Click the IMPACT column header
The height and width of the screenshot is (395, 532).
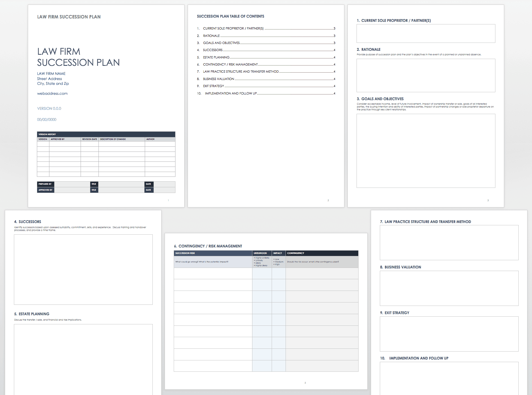coord(279,253)
